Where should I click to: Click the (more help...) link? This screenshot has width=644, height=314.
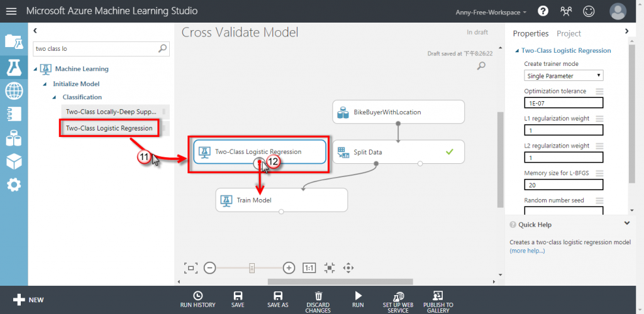(528, 251)
